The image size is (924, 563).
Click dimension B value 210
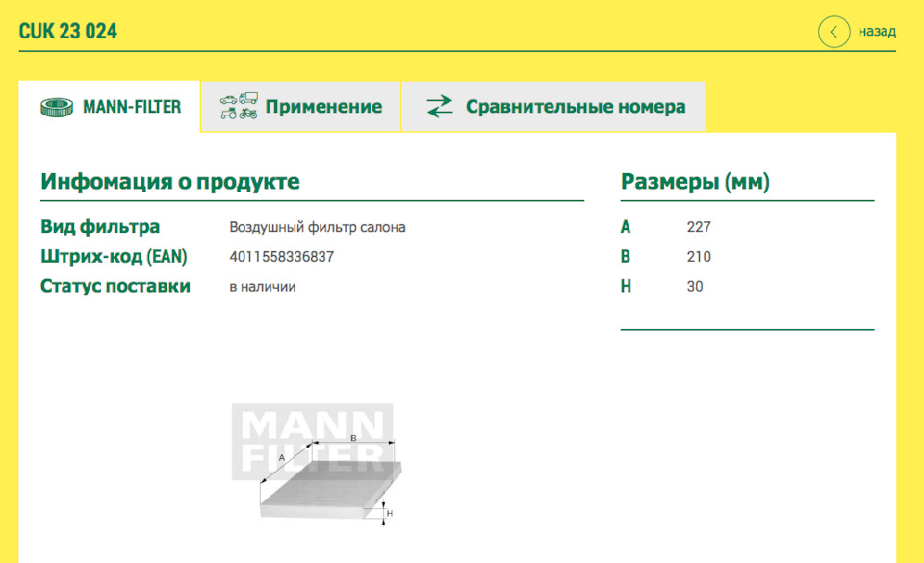[699, 257]
